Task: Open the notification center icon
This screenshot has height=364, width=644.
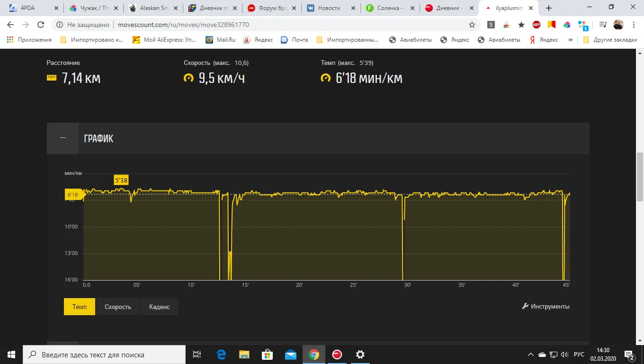Action: (x=629, y=355)
